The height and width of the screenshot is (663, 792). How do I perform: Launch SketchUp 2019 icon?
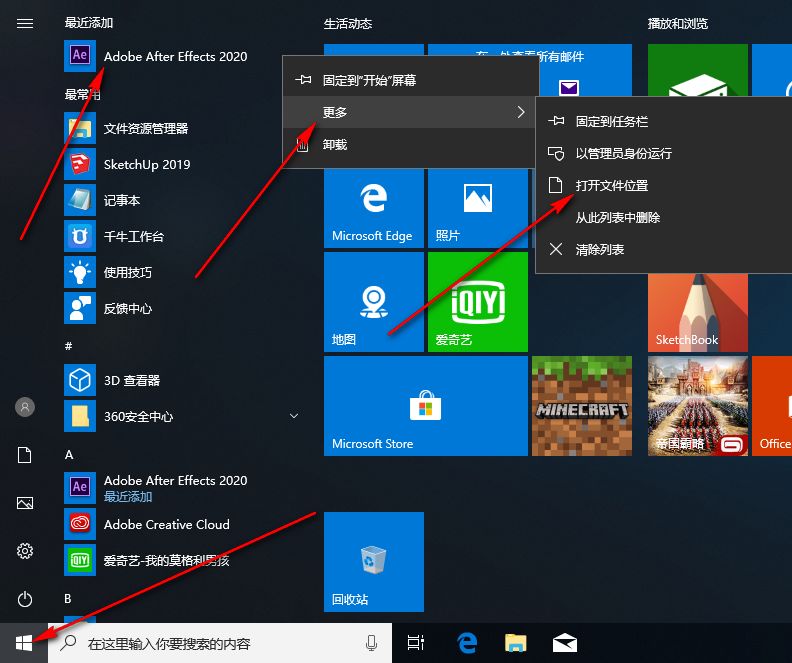coord(80,164)
